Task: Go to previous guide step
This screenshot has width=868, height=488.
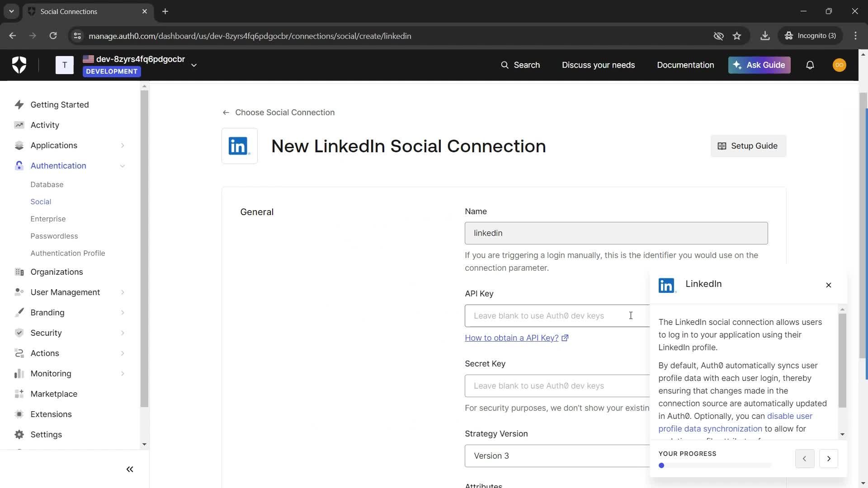Action: click(805, 459)
